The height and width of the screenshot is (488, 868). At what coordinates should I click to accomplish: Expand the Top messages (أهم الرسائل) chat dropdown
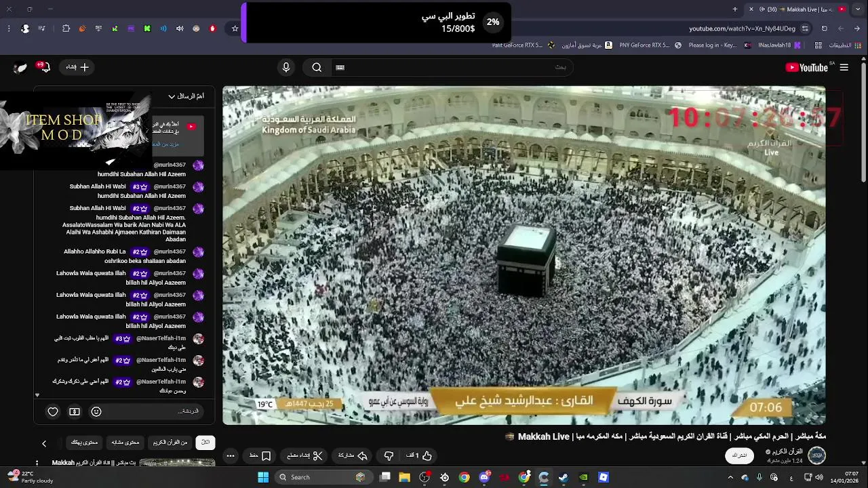[186, 96]
